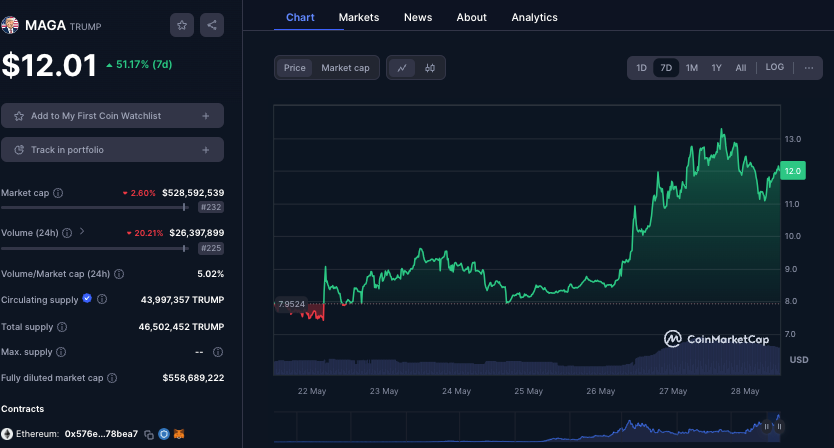
Task: Click the 43,997,357 TRUMP supply value
Action: click(x=182, y=300)
